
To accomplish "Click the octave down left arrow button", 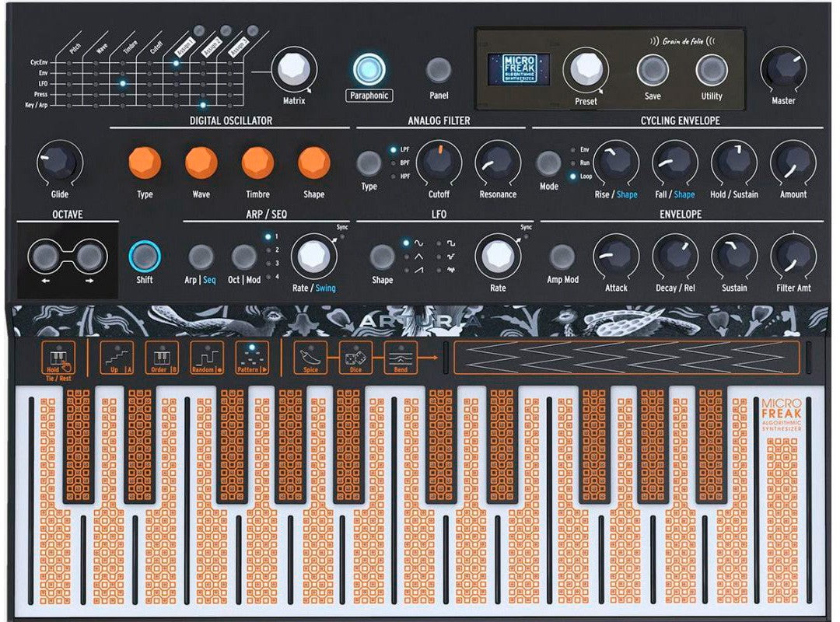I will 45,256.
